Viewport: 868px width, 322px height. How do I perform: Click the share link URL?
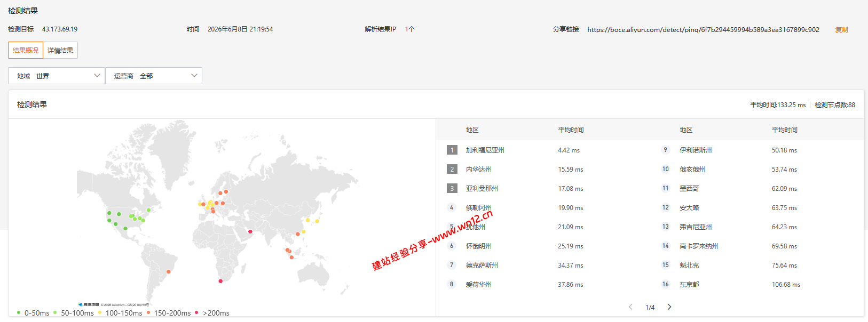[703, 30]
